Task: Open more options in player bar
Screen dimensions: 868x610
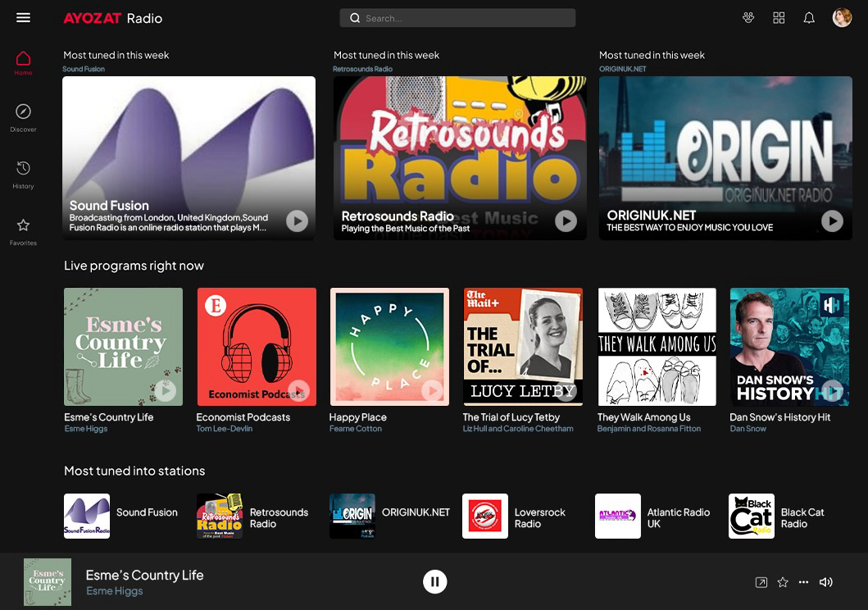Action: point(804,582)
